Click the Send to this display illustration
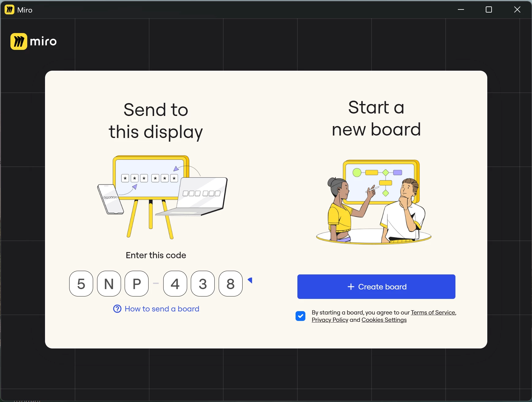 pyautogui.click(x=162, y=197)
